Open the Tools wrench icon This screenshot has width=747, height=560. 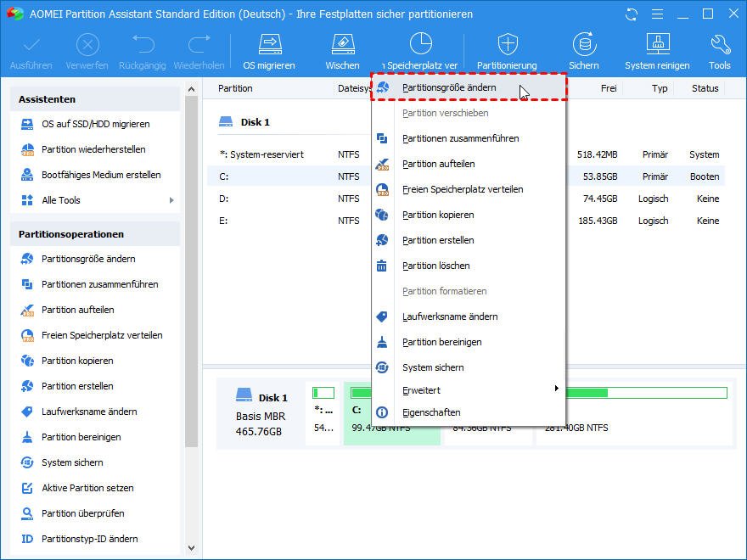[719, 52]
